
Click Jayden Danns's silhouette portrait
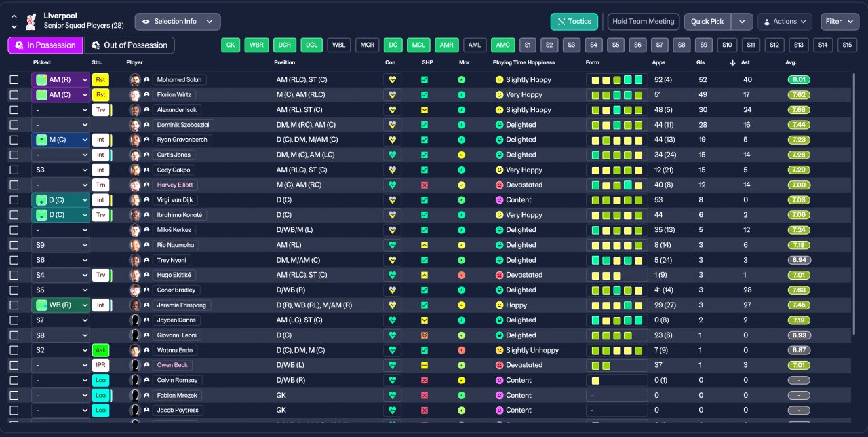coord(135,320)
